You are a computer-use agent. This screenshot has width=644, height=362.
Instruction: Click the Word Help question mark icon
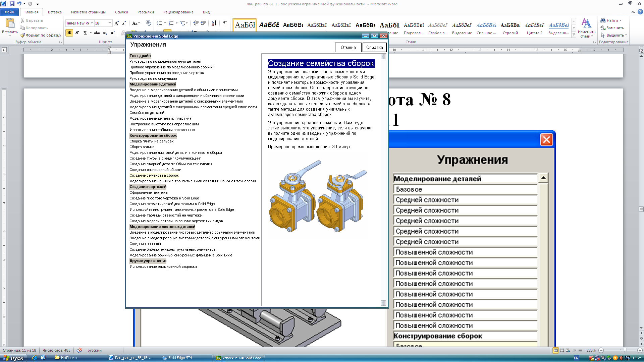[640, 12]
